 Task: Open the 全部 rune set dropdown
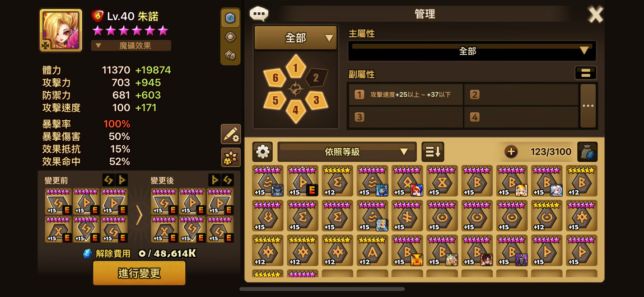296,38
